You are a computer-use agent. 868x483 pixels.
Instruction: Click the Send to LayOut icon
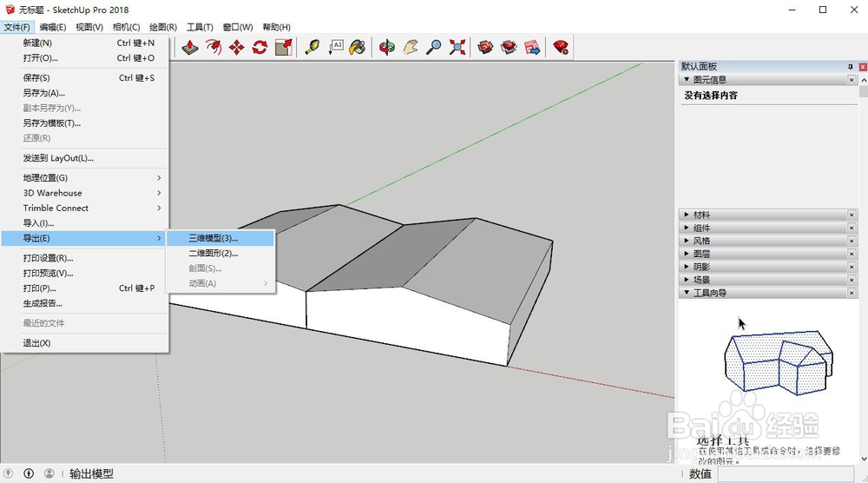(x=532, y=47)
